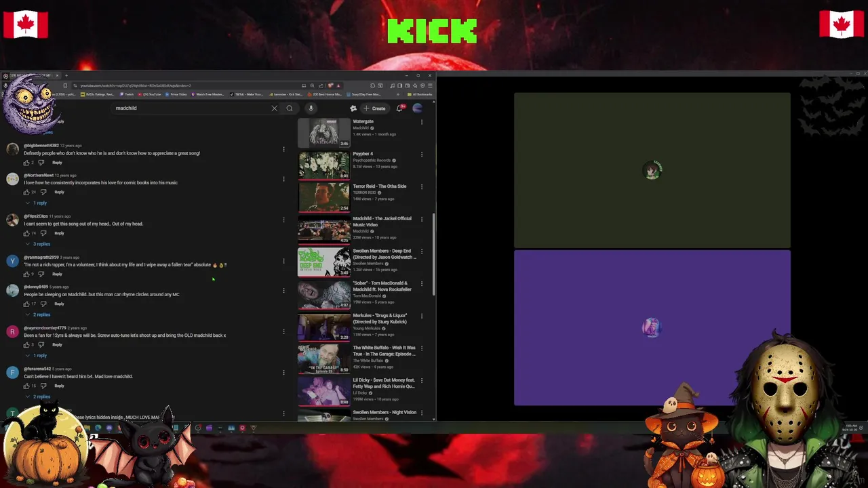Select the purple participant tile in right window
This screenshot has width=868, height=488.
[x=652, y=328]
